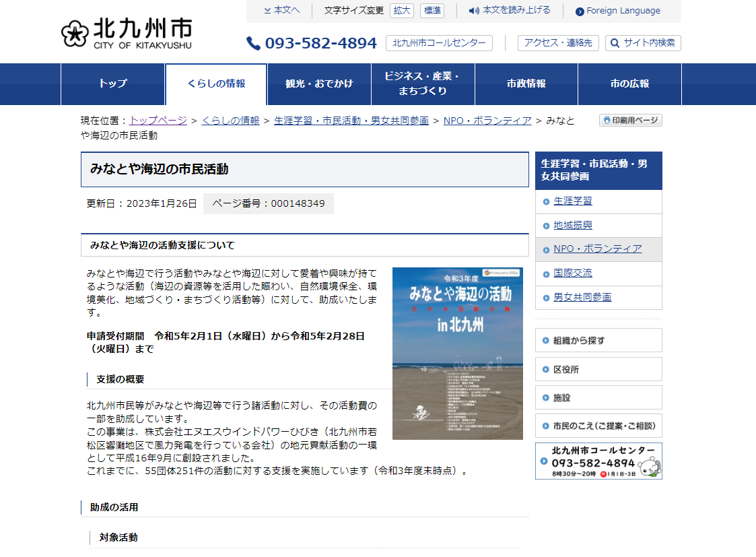Open the くらしの情報 navigation tab
Screen dimensions: 756x557
coord(216,84)
